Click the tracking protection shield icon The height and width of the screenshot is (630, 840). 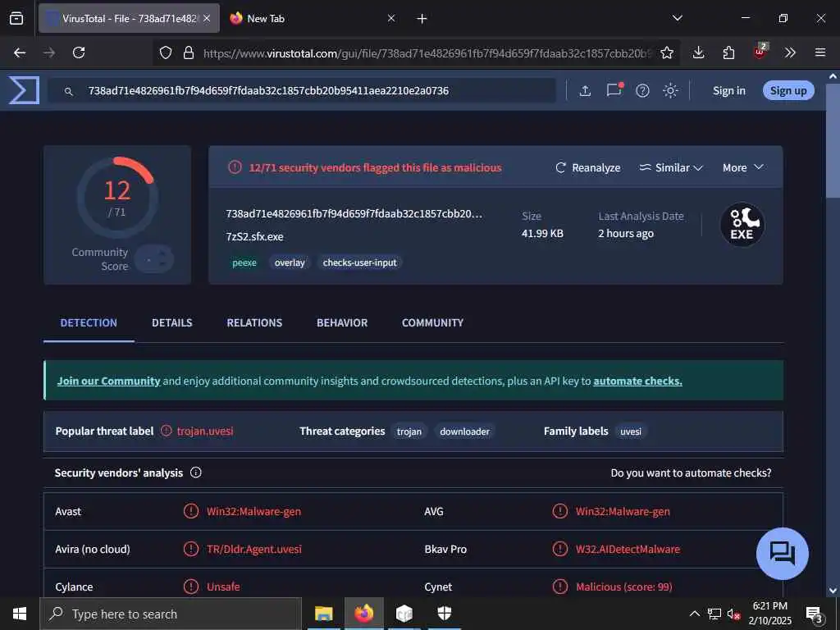click(166, 52)
